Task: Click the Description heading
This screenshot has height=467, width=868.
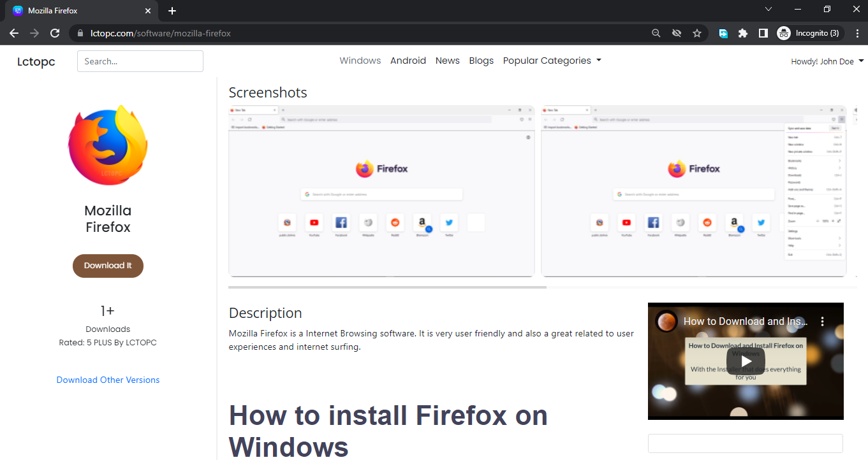Action: tap(265, 313)
